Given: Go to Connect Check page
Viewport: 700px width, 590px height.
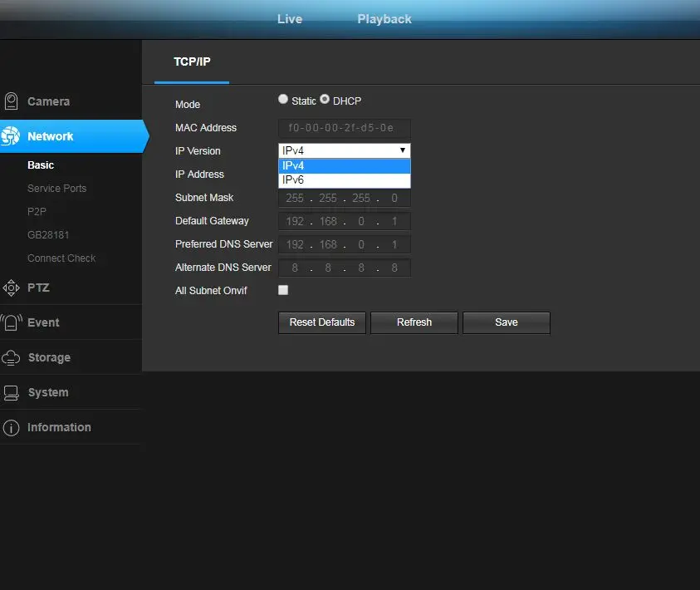Looking at the screenshot, I should point(61,258).
